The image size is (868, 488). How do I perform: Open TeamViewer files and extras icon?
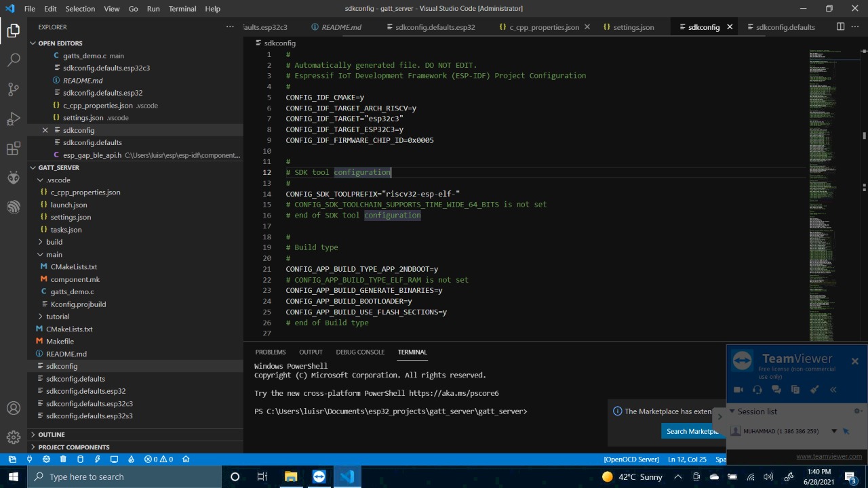pos(795,390)
